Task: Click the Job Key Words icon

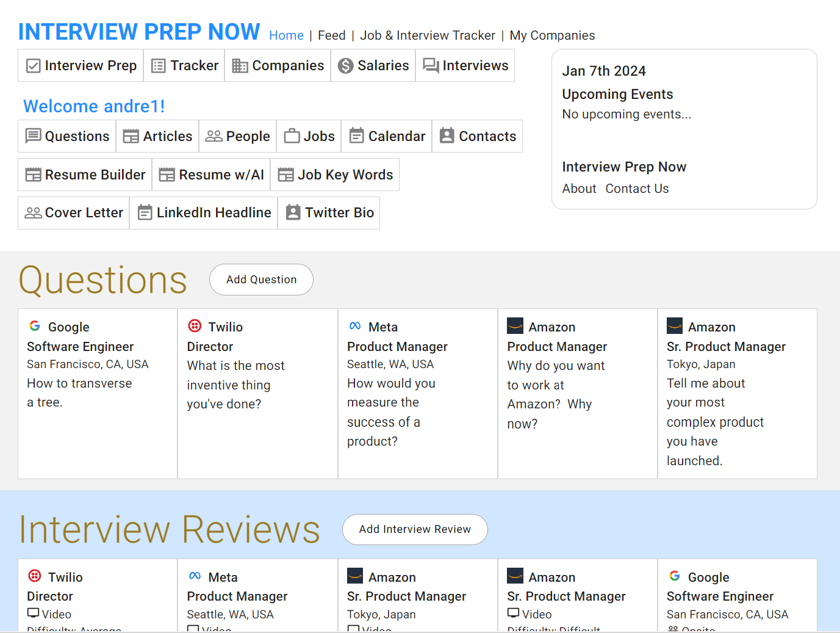Action: tap(286, 175)
